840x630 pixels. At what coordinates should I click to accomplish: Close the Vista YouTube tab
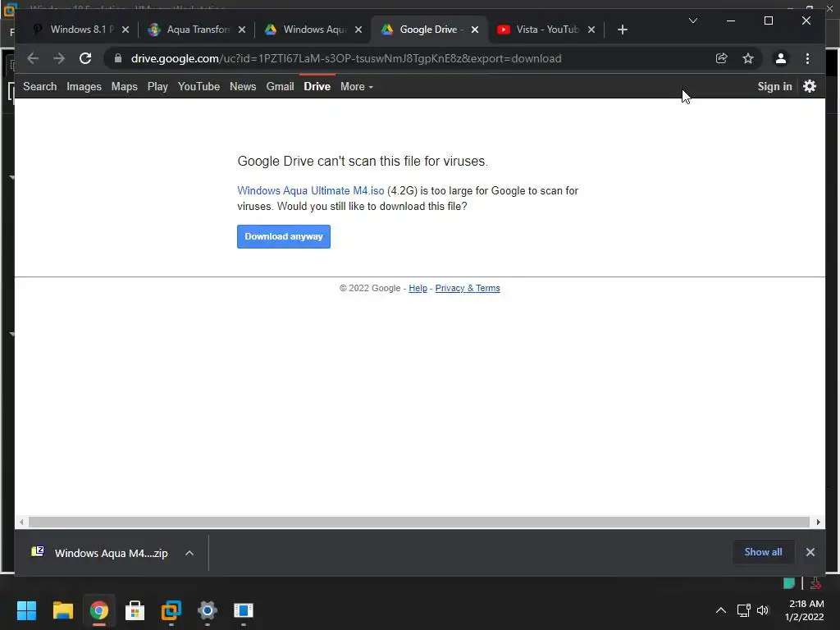[591, 30]
